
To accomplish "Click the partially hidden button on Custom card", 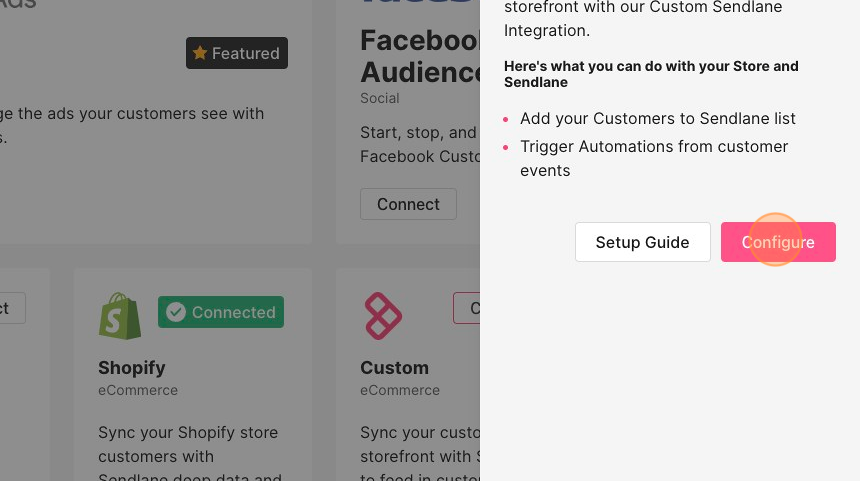I will click(x=466, y=308).
